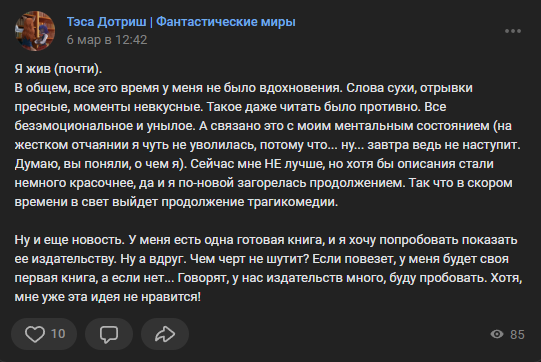Open the three-dots post options menu
Screen dimensions: 541x362
click(x=513, y=31)
